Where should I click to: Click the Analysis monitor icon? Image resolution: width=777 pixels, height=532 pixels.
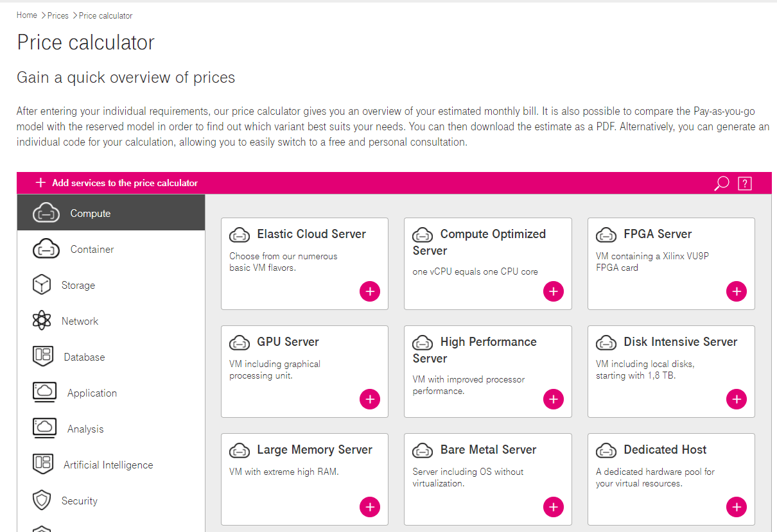click(44, 428)
